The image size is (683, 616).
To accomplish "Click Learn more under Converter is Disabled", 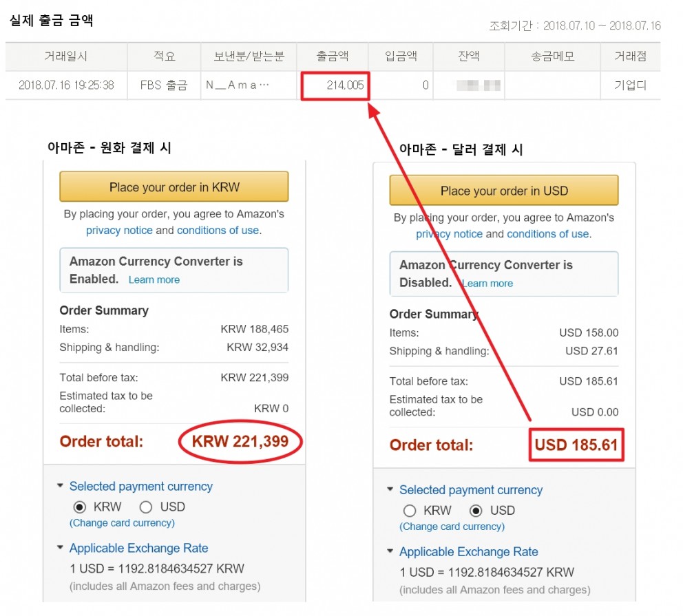I will pyautogui.click(x=487, y=284).
